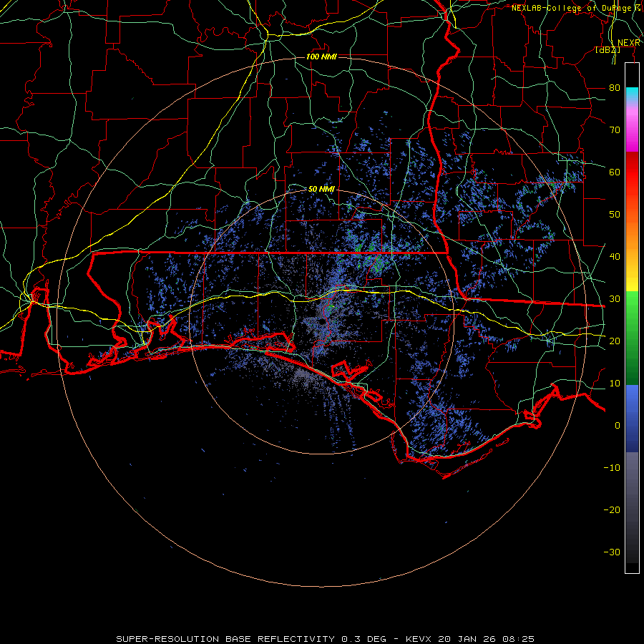Click the blue segment of the dBZ color bar
Viewport: 644px width, 644px height.
632,418
